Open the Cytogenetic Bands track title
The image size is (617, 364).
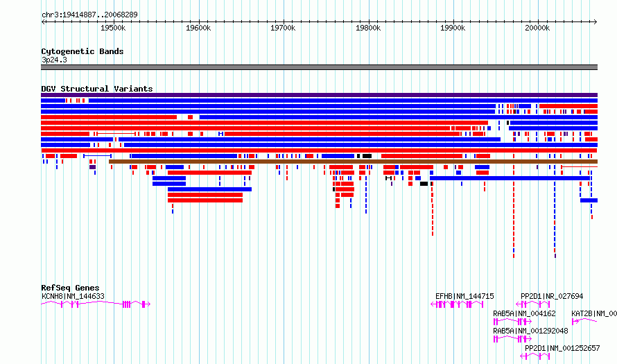tap(82, 51)
